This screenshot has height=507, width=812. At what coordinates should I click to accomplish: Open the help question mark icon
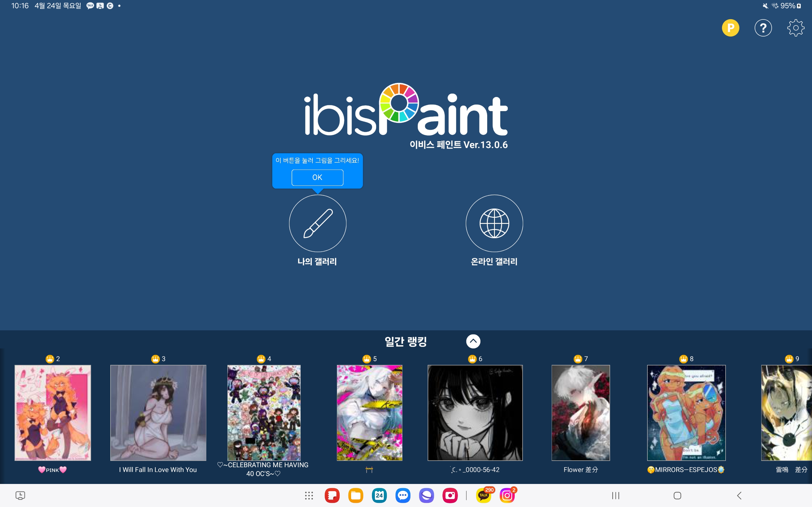click(763, 28)
